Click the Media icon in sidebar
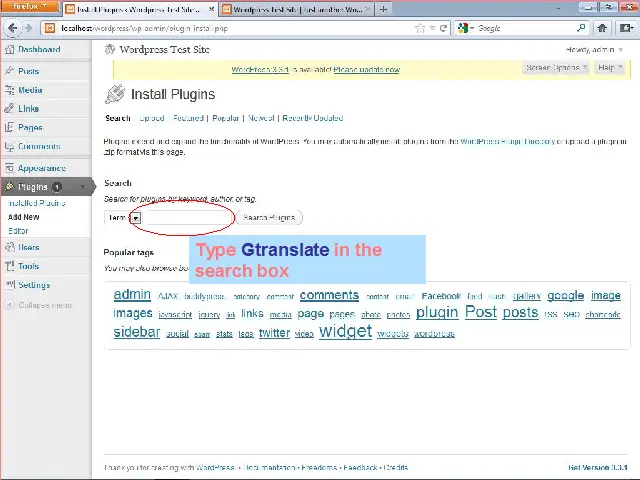This screenshot has width=640, height=480. click(x=9, y=90)
